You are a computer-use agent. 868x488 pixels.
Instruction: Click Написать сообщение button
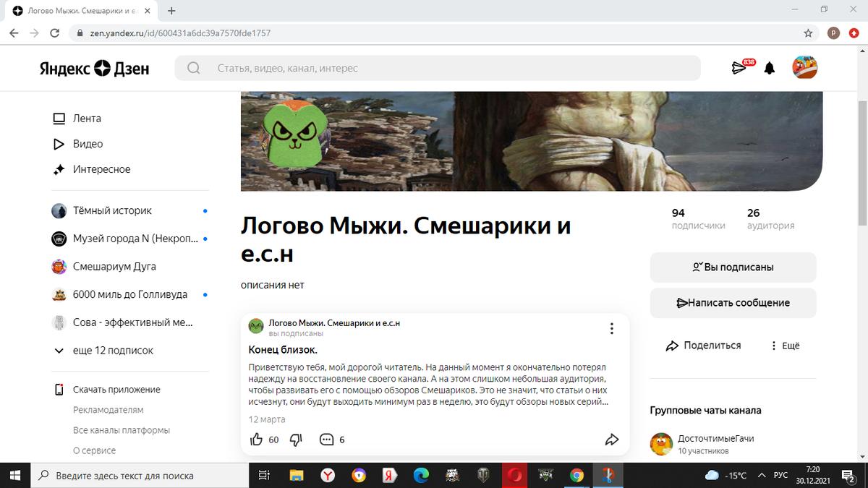733,303
